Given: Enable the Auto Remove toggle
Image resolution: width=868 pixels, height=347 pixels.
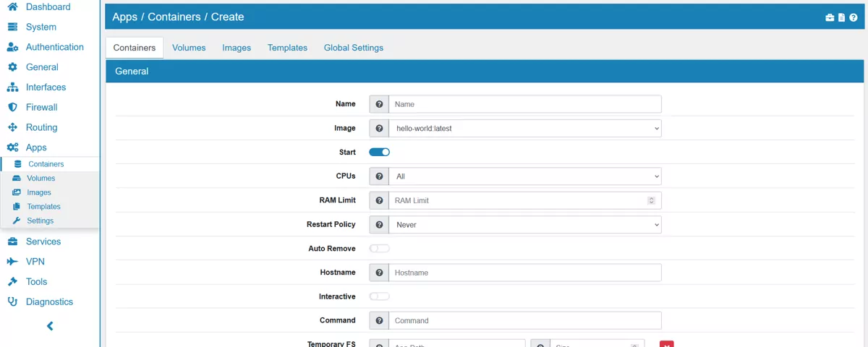Looking at the screenshot, I should point(380,249).
